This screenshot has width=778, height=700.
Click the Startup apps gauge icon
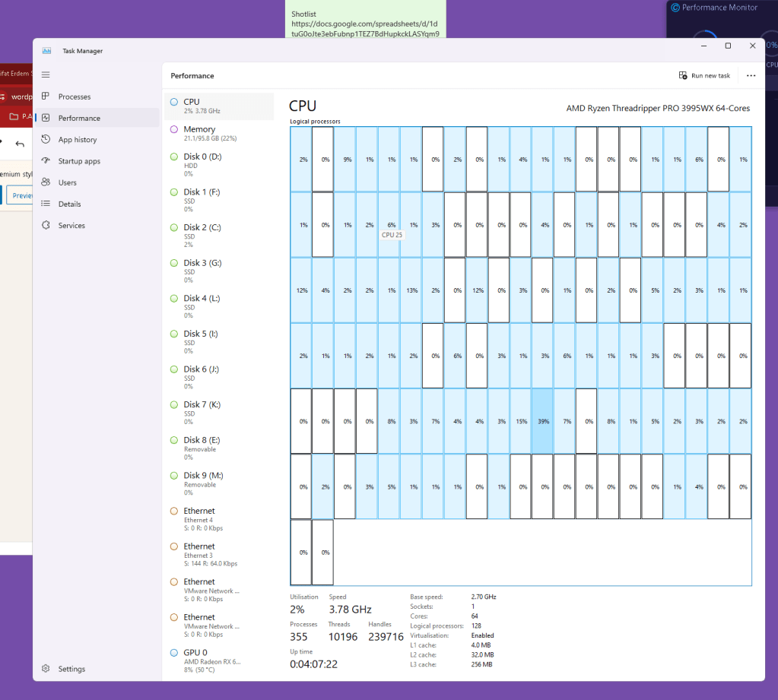coord(46,160)
